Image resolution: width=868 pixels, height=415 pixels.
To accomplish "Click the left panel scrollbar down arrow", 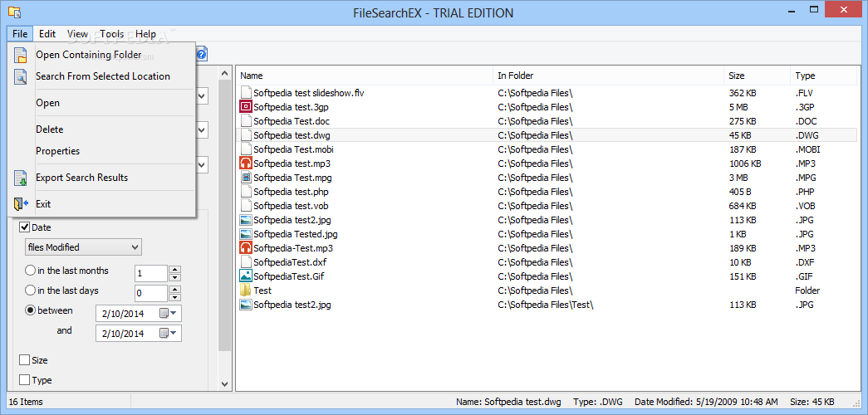I will tap(225, 384).
